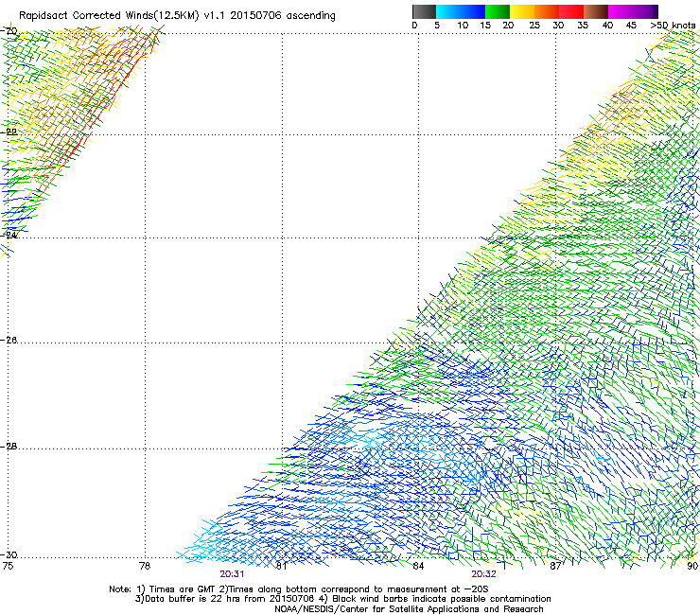This screenshot has width=700, height=615.
Task: Click the dark purple 45–50 knots legend color
Action: (x=645, y=11)
